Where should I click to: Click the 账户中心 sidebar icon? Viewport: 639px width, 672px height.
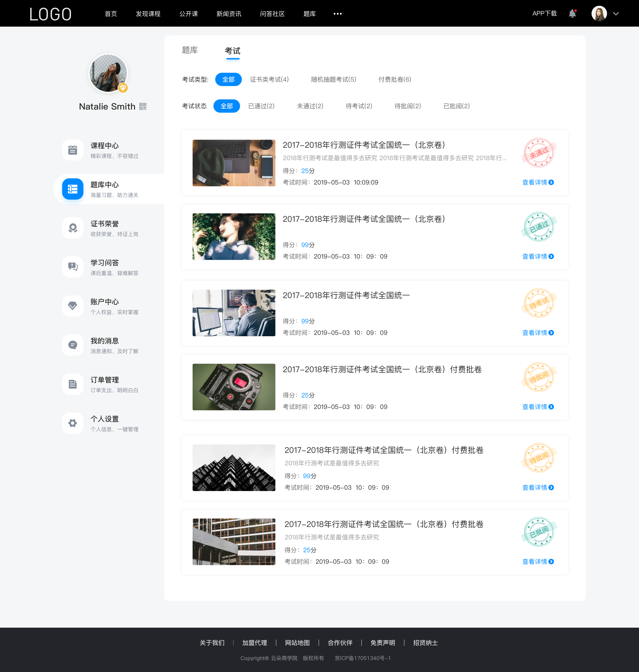pyautogui.click(x=73, y=306)
